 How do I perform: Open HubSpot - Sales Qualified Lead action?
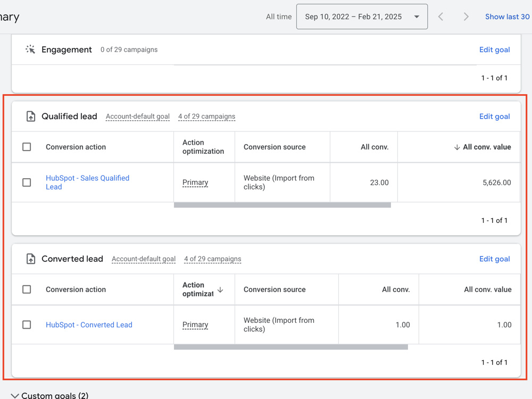click(x=88, y=182)
